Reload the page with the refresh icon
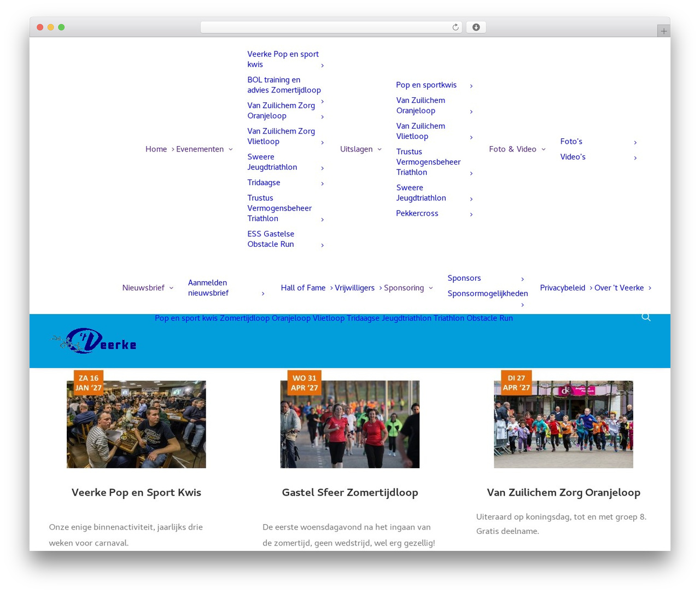This screenshot has height=593, width=700. [x=455, y=27]
